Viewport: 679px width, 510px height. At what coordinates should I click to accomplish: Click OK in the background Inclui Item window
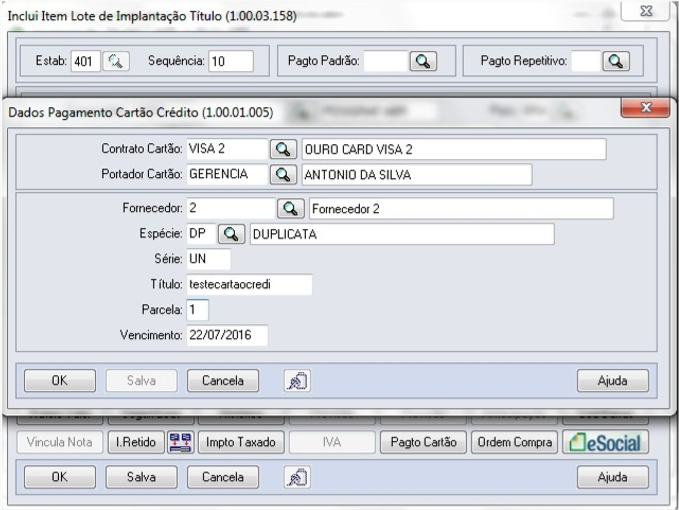(60, 477)
